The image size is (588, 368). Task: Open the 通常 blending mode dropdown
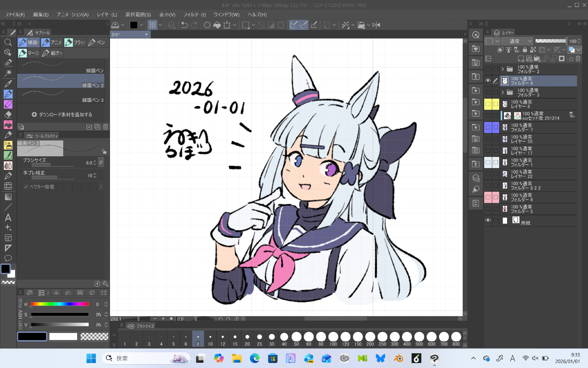point(517,41)
